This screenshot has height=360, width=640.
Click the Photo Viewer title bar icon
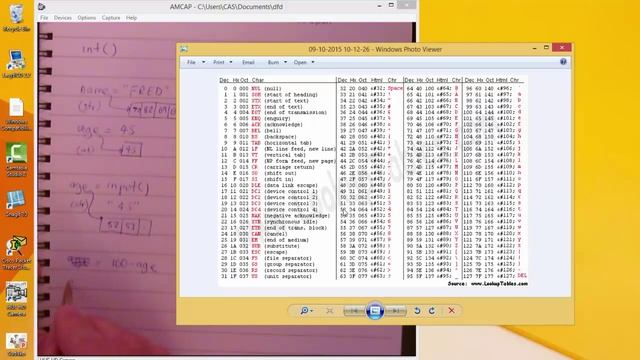(x=184, y=49)
